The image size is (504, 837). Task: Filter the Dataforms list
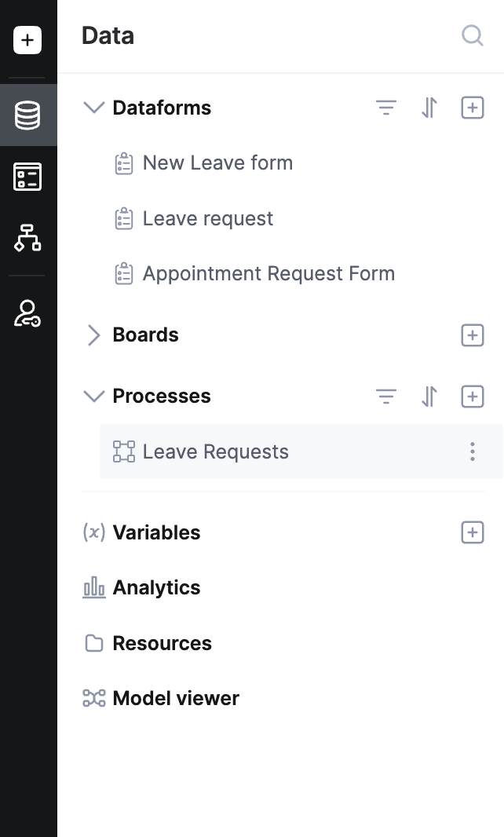coord(385,108)
